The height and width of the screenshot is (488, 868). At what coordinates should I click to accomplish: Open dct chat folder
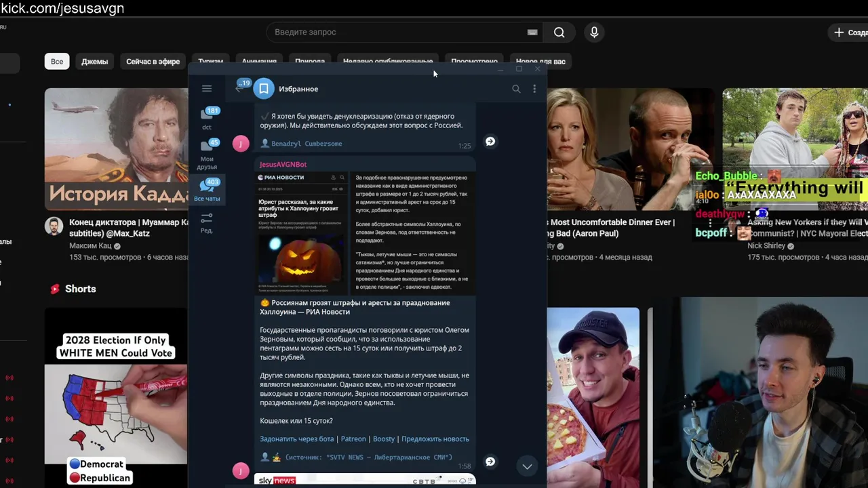pos(207,117)
